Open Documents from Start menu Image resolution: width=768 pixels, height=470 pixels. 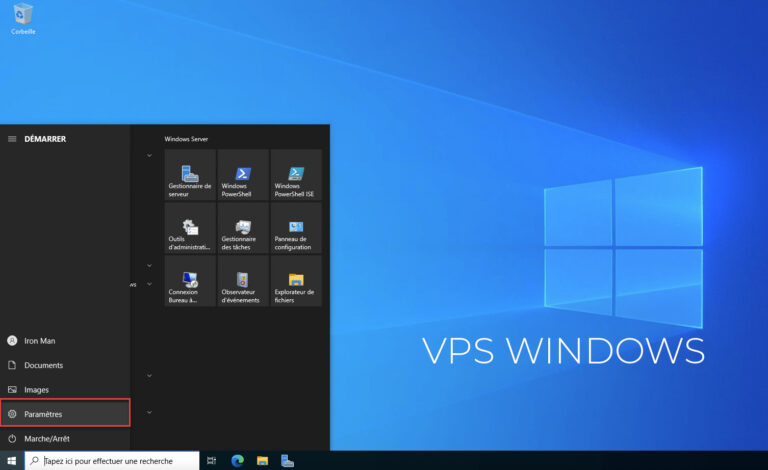pyautogui.click(x=65, y=365)
